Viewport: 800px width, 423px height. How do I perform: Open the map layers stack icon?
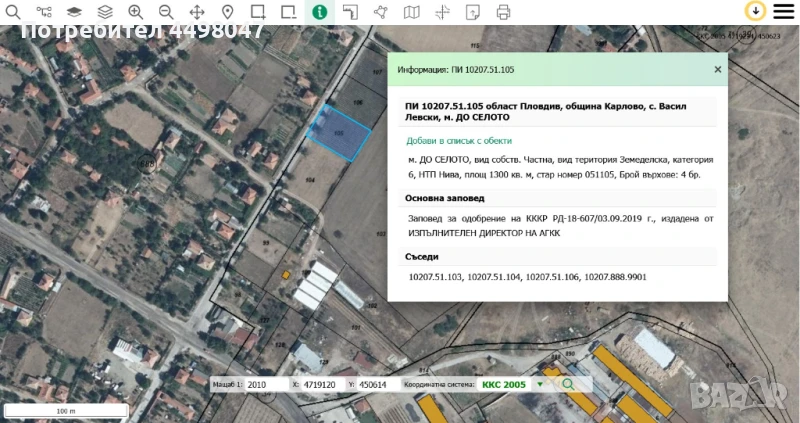(x=105, y=12)
